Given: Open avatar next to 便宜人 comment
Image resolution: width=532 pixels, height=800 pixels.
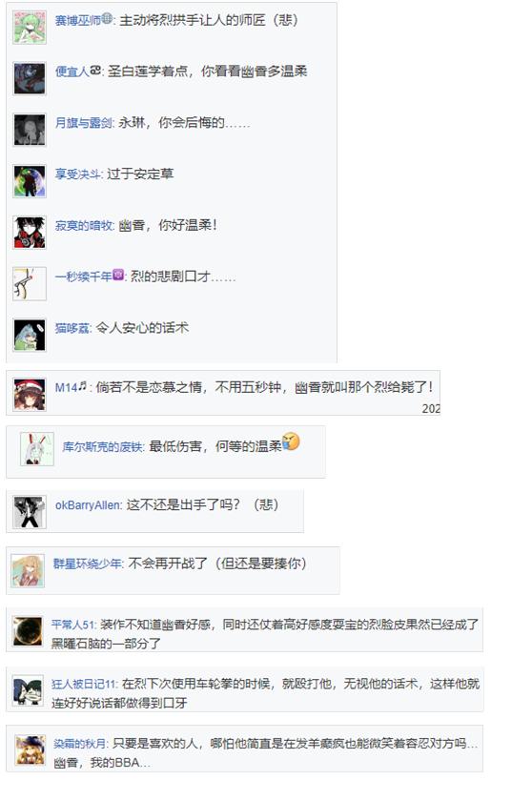Looking at the screenshot, I should click(x=30, y=78).
